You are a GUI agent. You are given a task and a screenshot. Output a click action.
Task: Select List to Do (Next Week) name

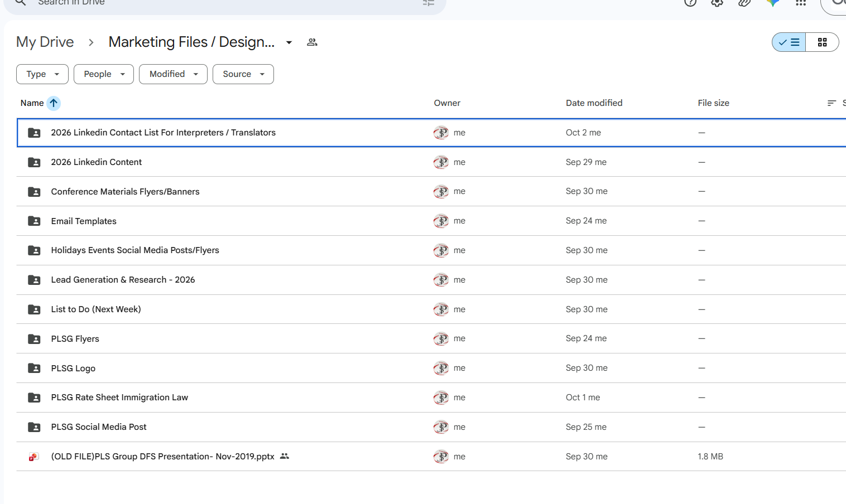[96, 309]
